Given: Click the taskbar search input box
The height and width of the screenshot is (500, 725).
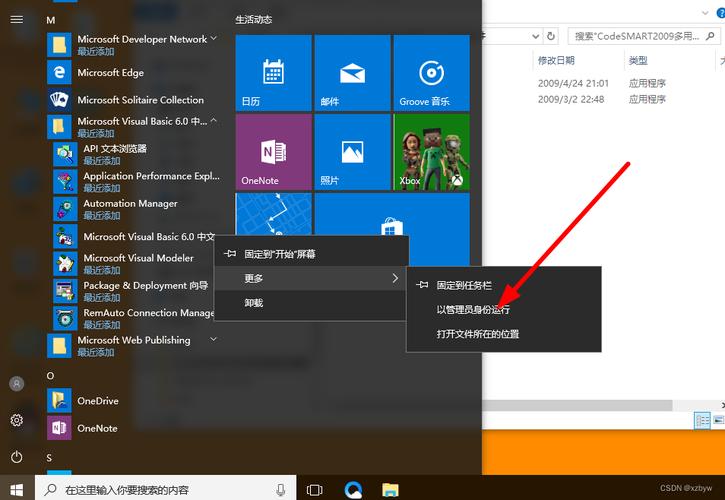Looking at the screenshot, I should click(x=166, y=489).
